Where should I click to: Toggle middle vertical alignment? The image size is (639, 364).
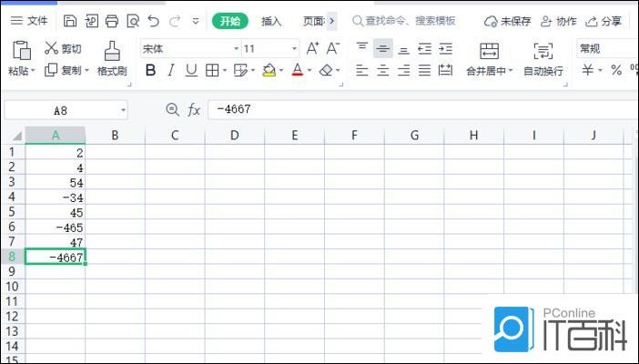pos(382,48)
